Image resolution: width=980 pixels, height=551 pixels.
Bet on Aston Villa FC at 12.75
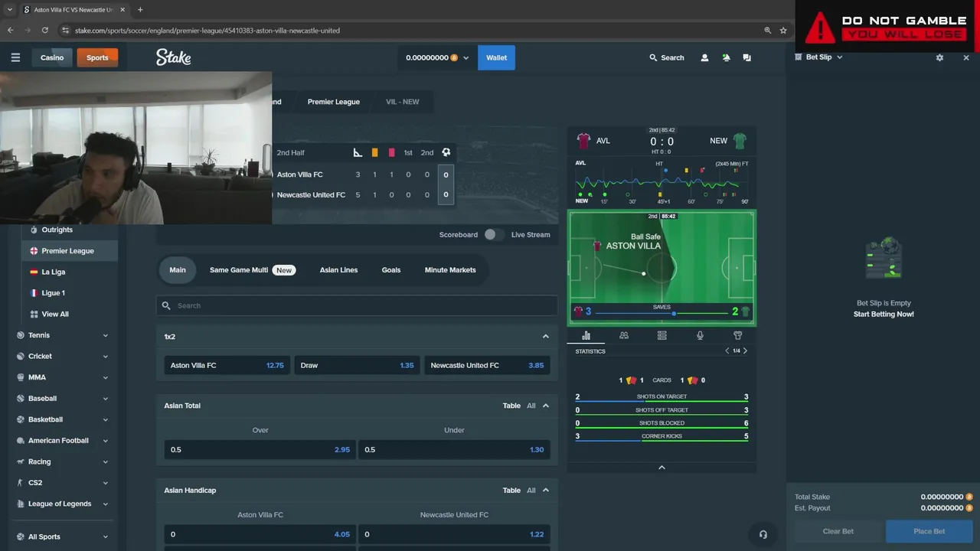227,365
